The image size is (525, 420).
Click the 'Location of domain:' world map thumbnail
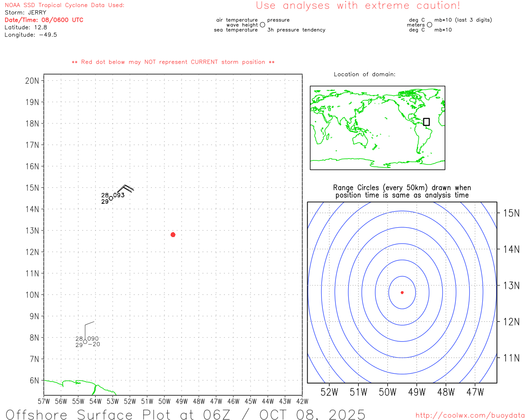coord(377,128)
